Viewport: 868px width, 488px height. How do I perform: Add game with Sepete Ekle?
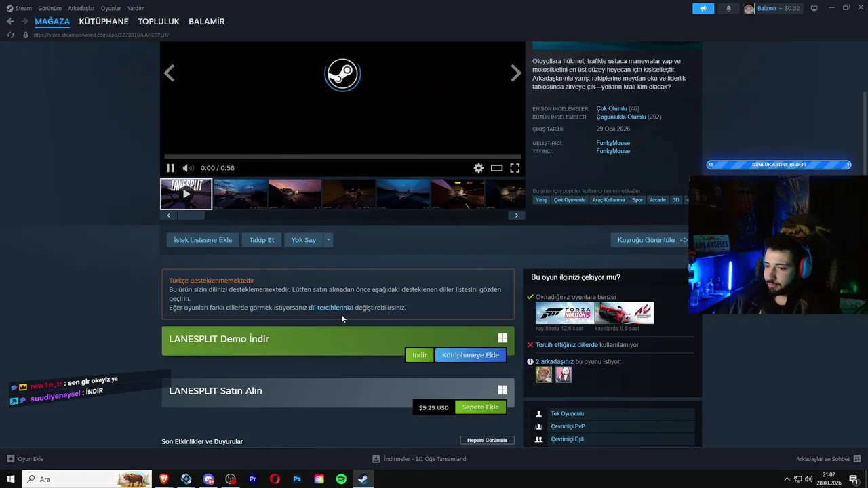[x=481, y=407]
